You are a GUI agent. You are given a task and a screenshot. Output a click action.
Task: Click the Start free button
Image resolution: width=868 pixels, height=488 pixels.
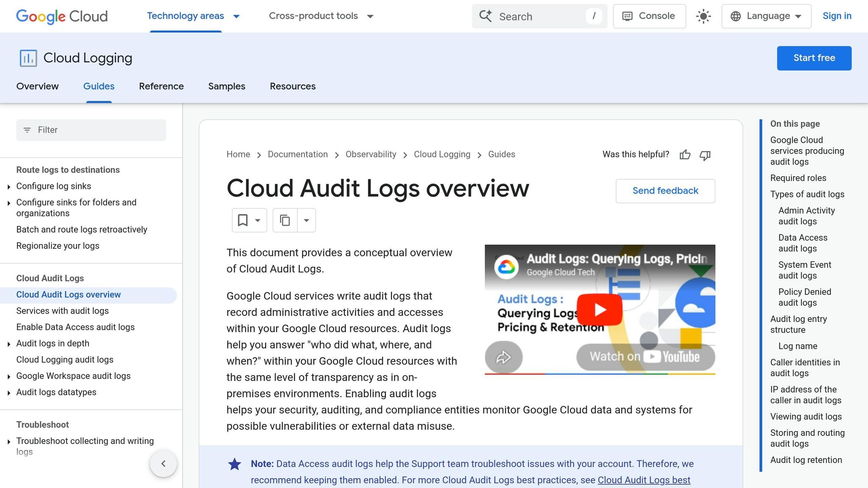tap(814, 58)
